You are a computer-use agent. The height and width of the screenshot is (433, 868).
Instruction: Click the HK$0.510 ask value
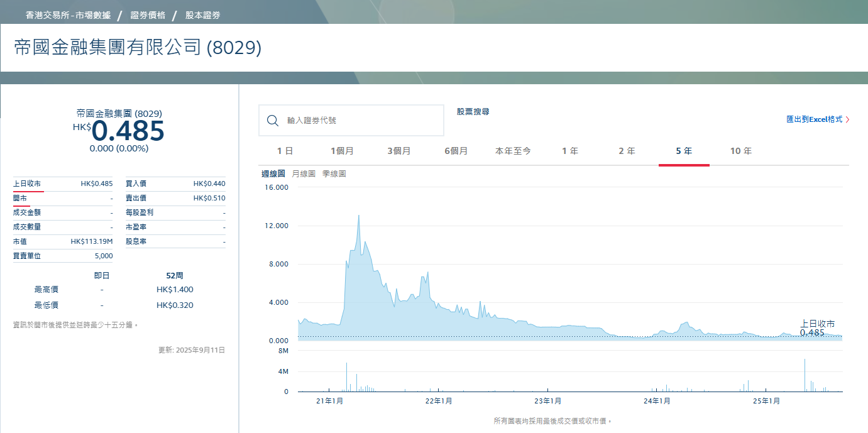coord(209,198)
